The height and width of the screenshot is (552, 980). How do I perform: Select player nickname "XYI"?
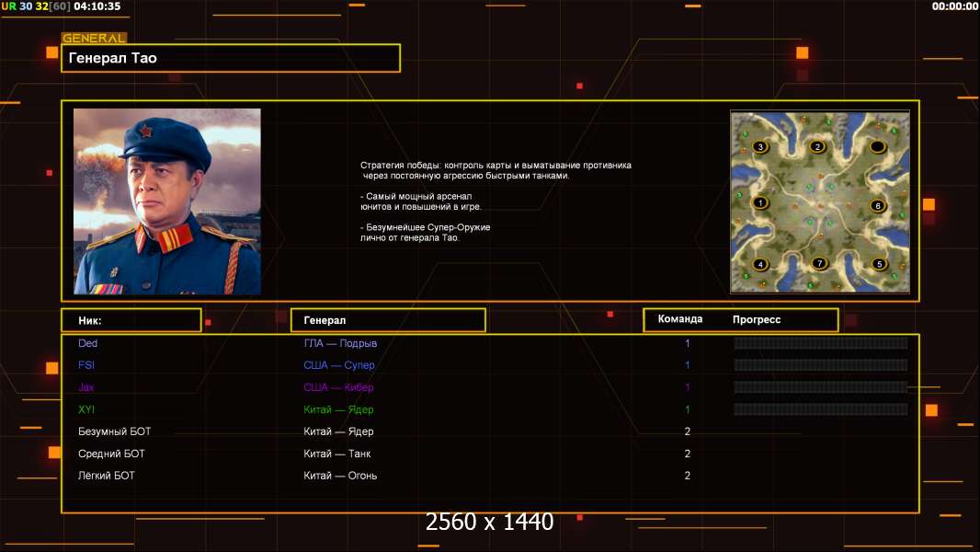[x=86, y=409]
